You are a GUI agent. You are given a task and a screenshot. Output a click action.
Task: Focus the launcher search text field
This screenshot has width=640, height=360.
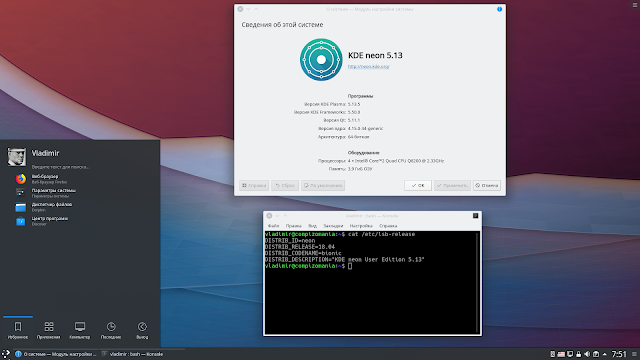point(60,167)
